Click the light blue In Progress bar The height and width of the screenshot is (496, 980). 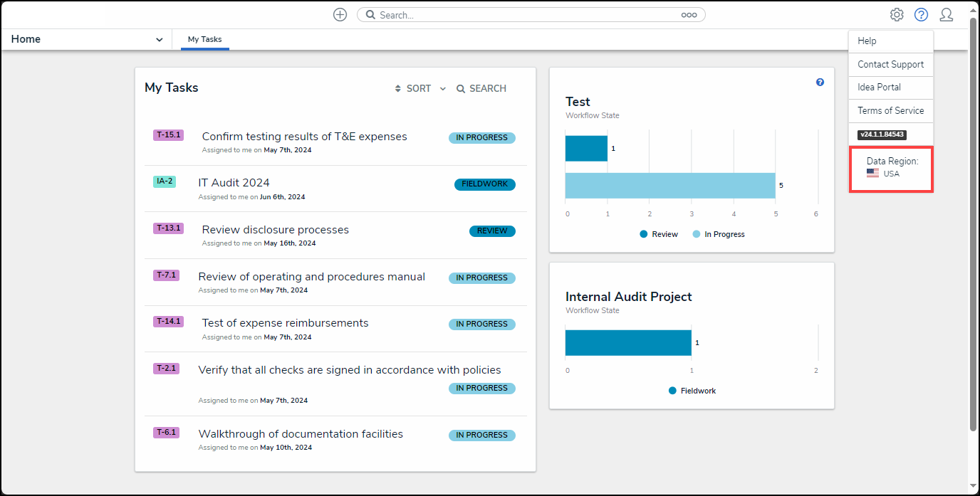(669, 185)
